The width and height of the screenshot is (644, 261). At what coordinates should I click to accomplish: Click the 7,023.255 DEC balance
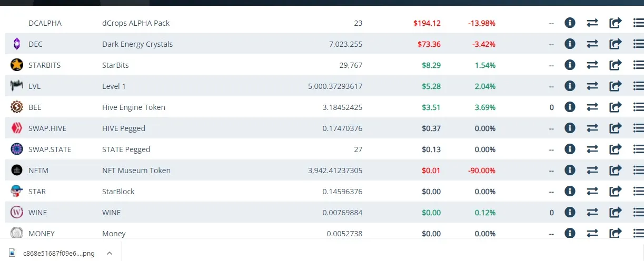[345, 44]
